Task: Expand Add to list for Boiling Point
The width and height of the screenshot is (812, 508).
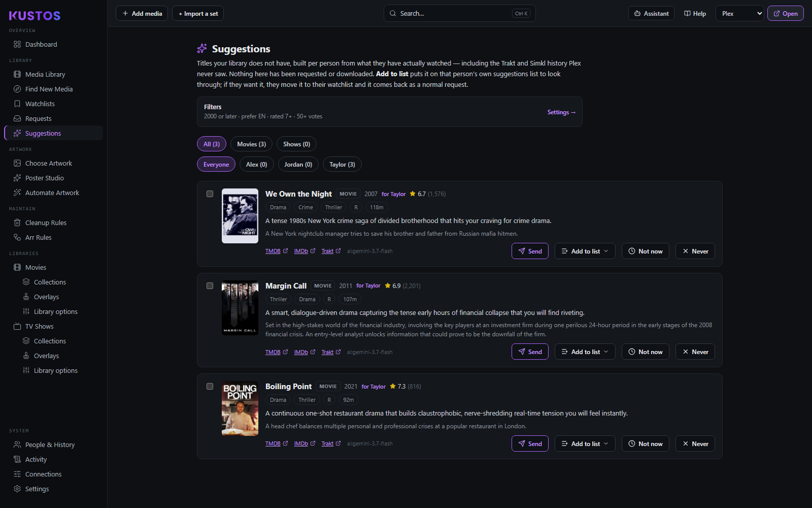Action: point(585,443)
